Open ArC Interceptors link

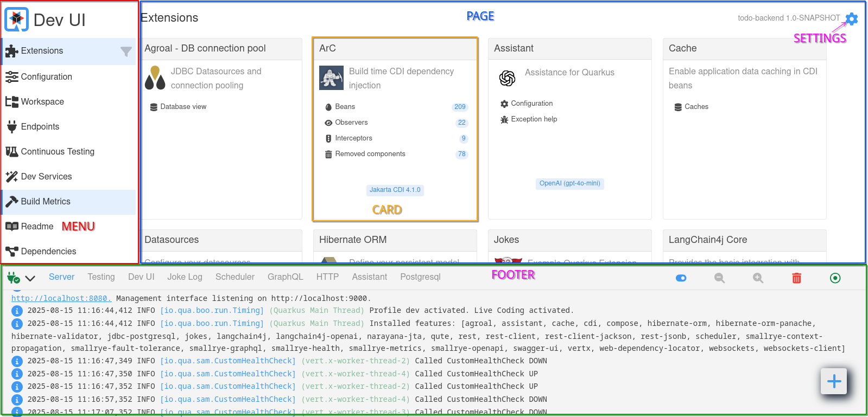tap(349, 138)
